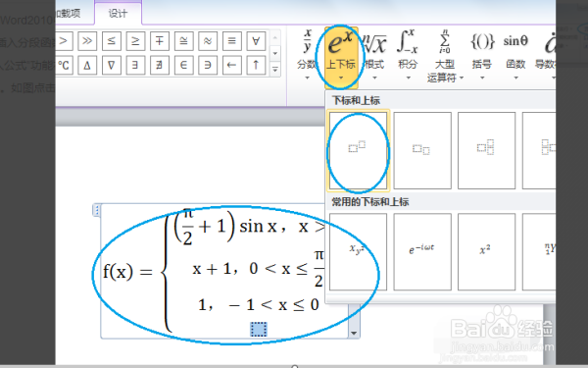Image resolution: width=588 pixels, height=368 pixels.
Task: Insert the less-than-or-equal ≤ symbol
Action: pyautogui.click(x=112, y=41)
